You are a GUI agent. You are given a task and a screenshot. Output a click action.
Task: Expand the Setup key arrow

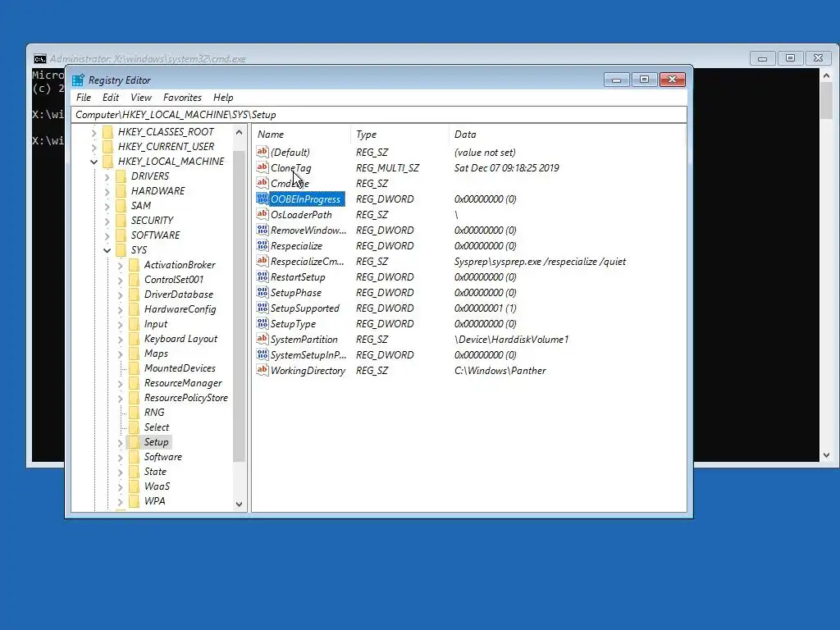click(120, 442)
